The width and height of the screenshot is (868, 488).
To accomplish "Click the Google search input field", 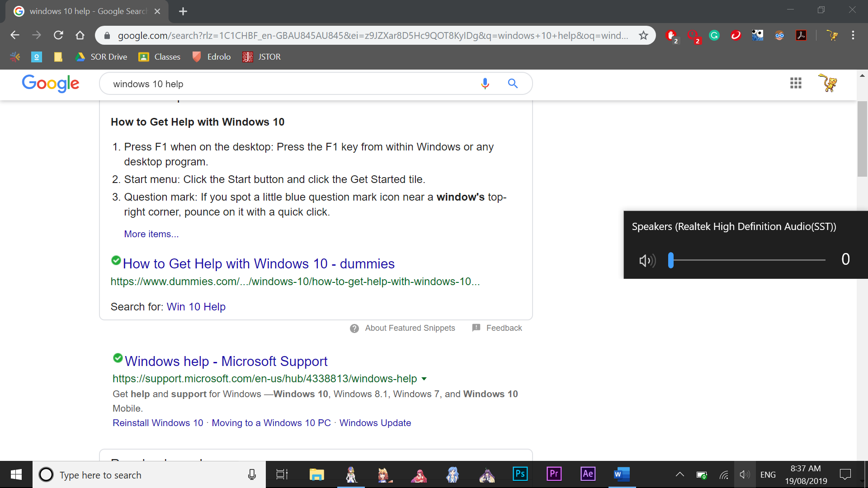I will click(289, 84).
